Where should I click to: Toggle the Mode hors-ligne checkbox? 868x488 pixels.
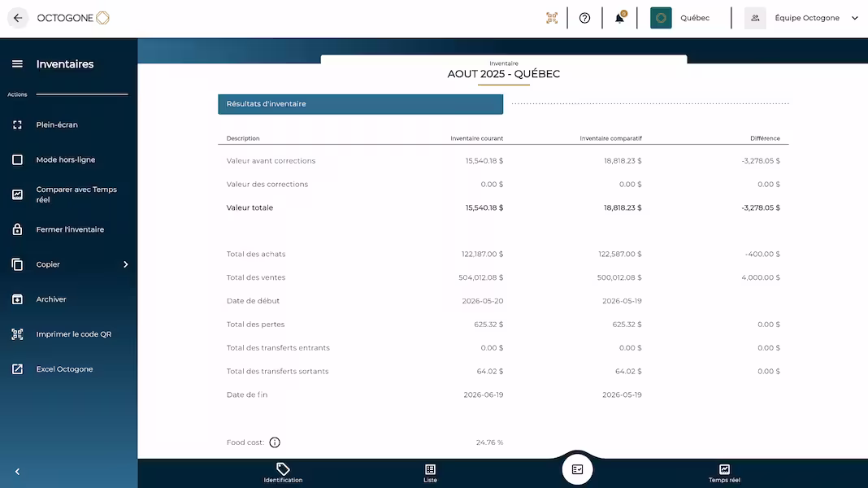[17, 160]
